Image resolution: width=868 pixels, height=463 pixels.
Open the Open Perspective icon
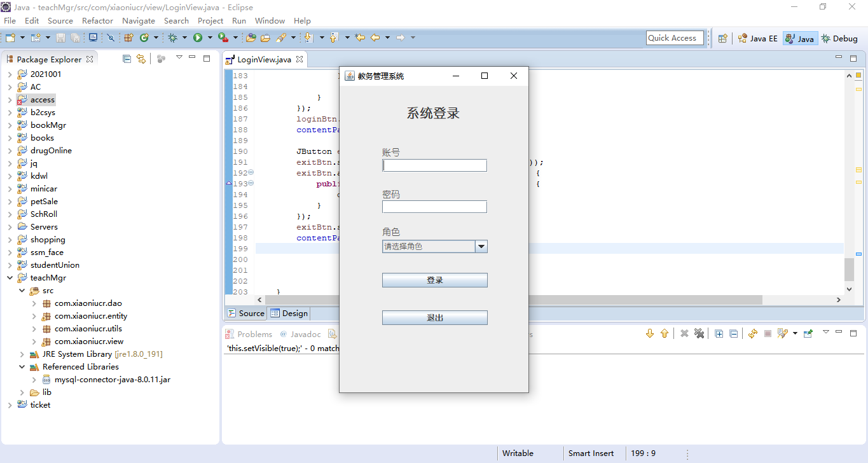tap(722, 38)
